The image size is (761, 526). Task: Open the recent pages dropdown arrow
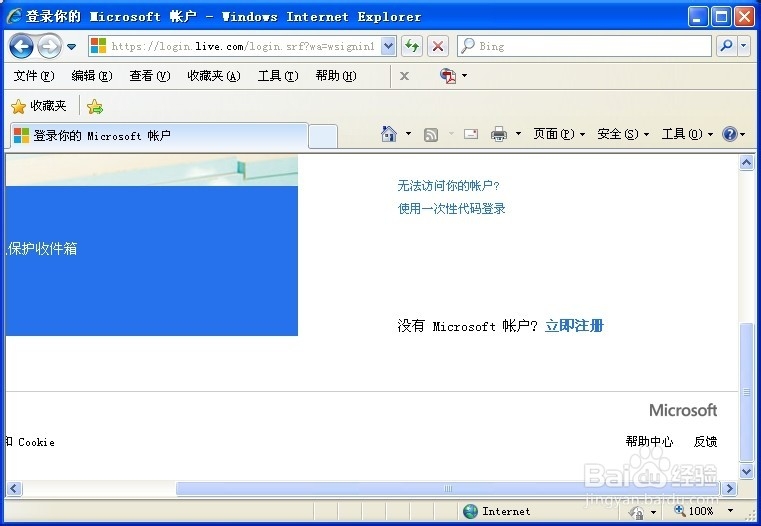(x=71, y=47)
